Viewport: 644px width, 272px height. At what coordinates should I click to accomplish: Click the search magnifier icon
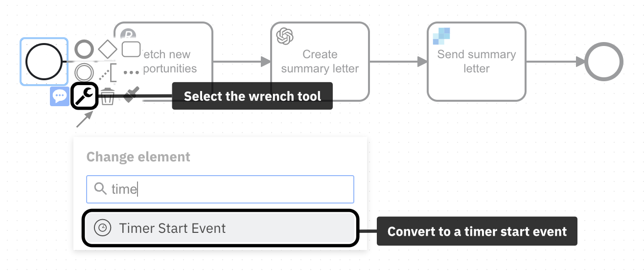click(100, 189)
